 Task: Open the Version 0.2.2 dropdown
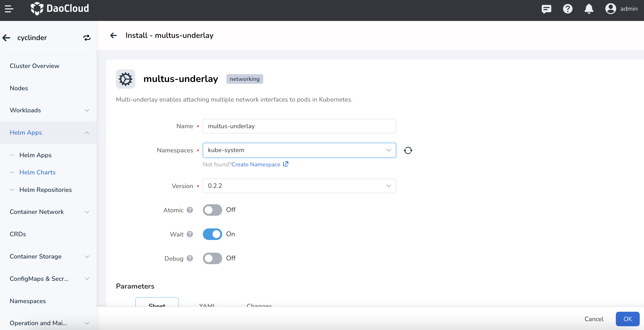[x=299, y=186]
